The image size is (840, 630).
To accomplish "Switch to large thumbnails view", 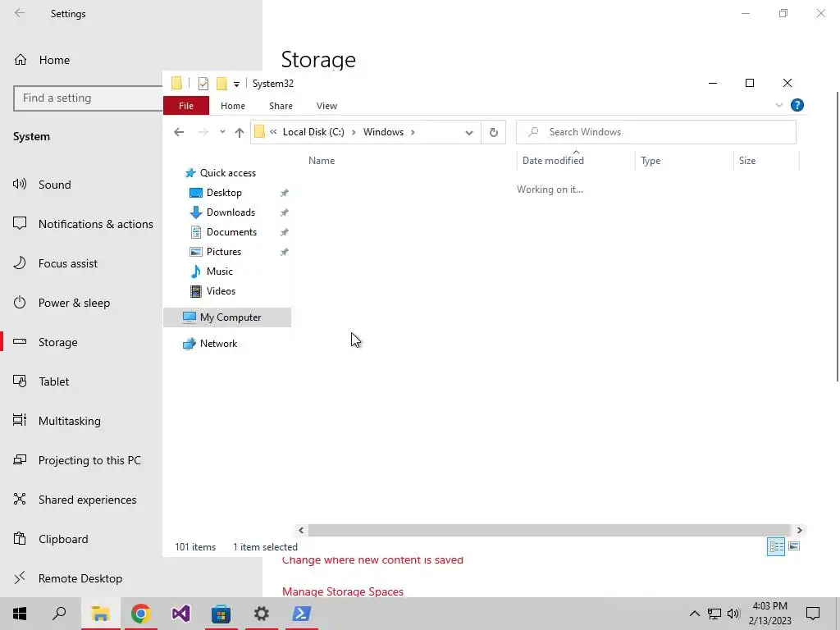I will [794, 546].
